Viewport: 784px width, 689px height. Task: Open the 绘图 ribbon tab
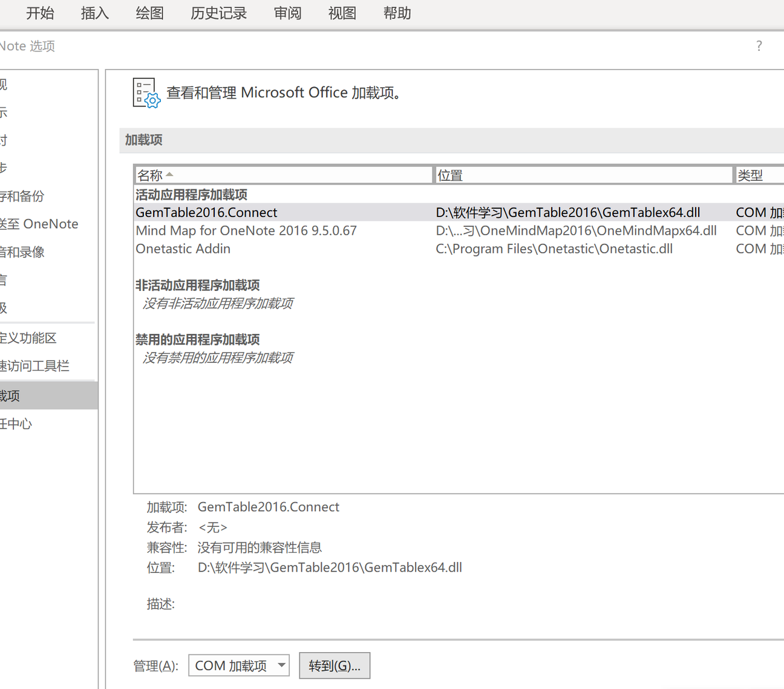(150, 13)
